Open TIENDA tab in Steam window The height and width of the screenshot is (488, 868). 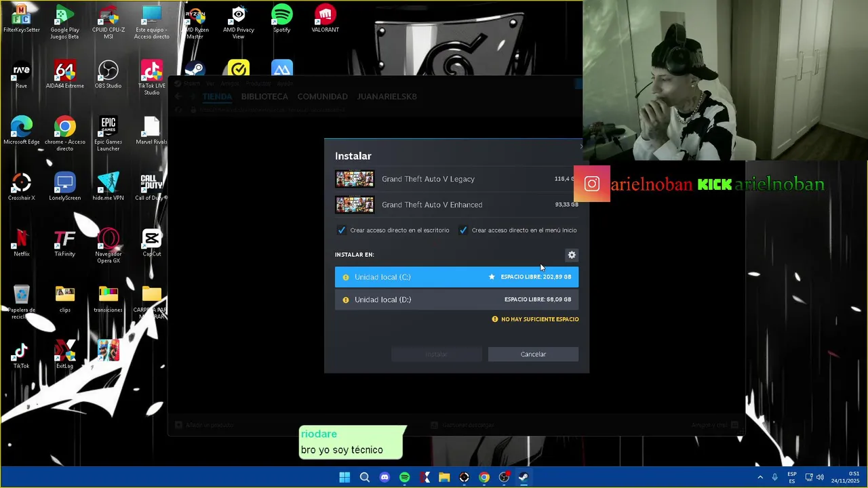pyautogui.click(x=217, y=96)
